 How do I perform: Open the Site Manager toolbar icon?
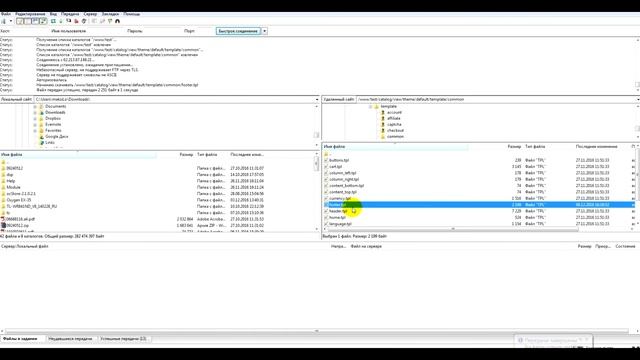(3, 21)
